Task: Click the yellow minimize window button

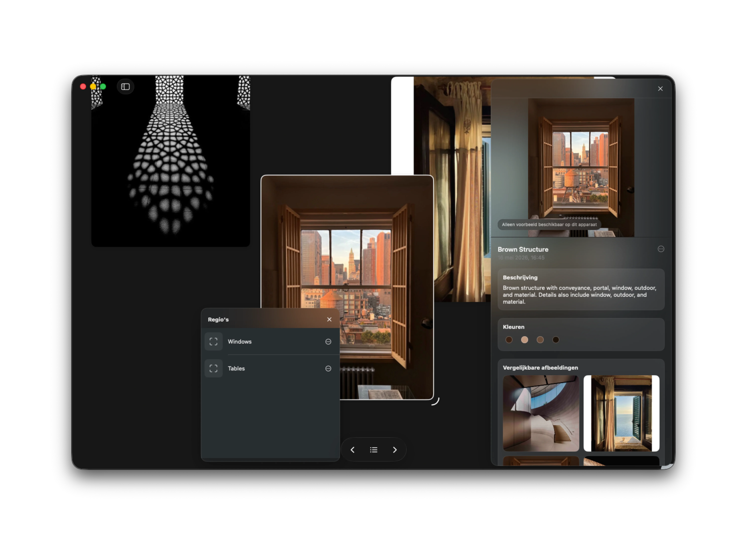Action: coord(93,87)
